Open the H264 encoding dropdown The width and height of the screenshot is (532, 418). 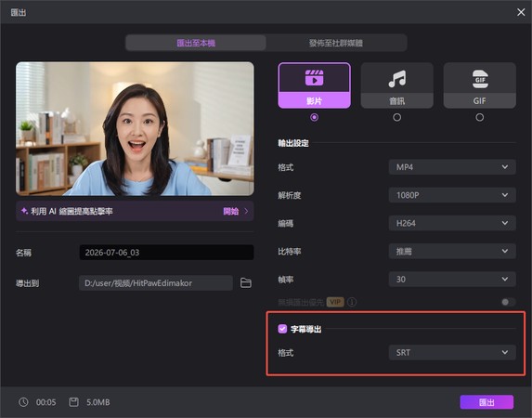coord(452,223)
